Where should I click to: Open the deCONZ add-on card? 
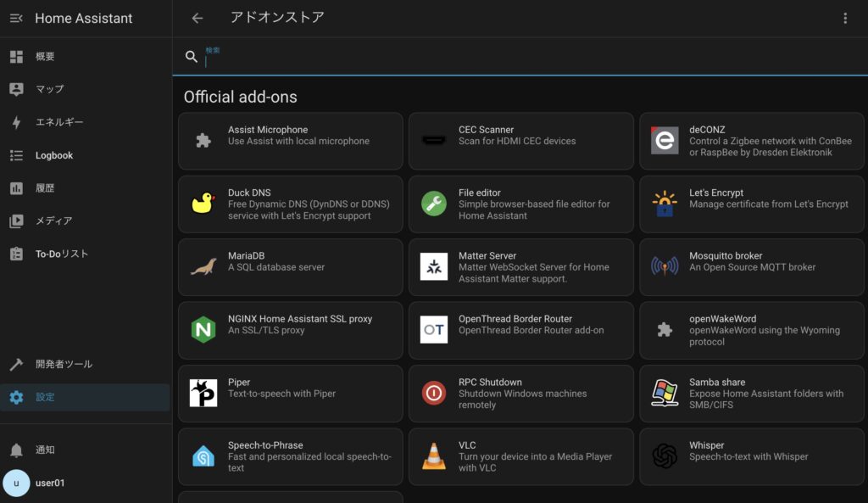pyautogui.click(x=751, y=141)
